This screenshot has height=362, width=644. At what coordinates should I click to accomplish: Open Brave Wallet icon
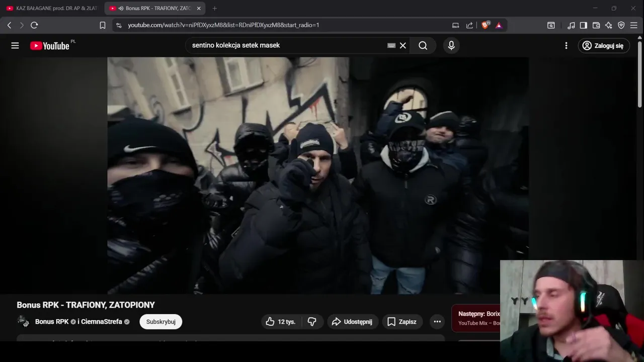pos(596,25)
